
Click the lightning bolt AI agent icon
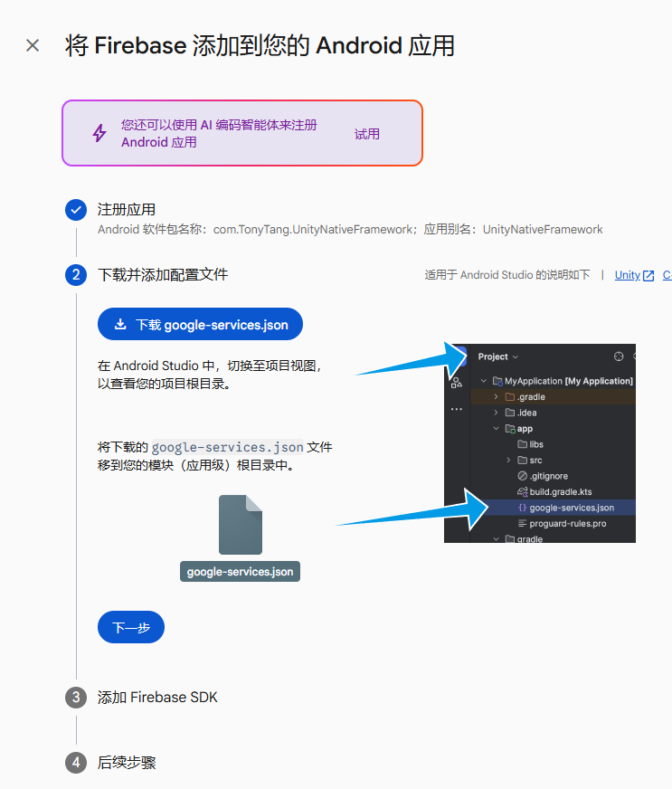pos(99,133)
